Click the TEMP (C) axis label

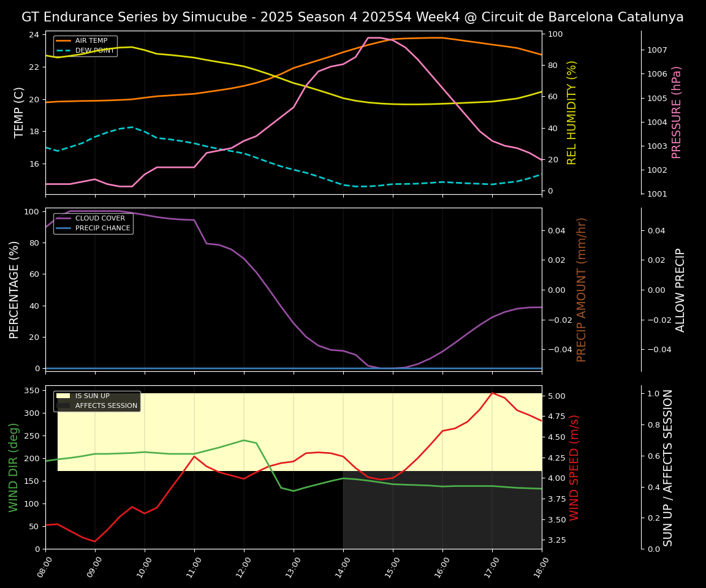pos(20,112)
